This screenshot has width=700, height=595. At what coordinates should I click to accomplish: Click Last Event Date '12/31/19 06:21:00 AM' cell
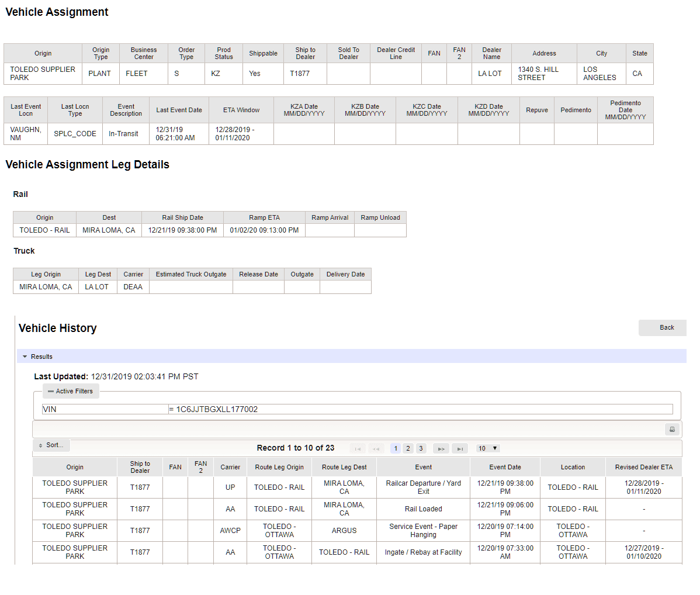179,134
